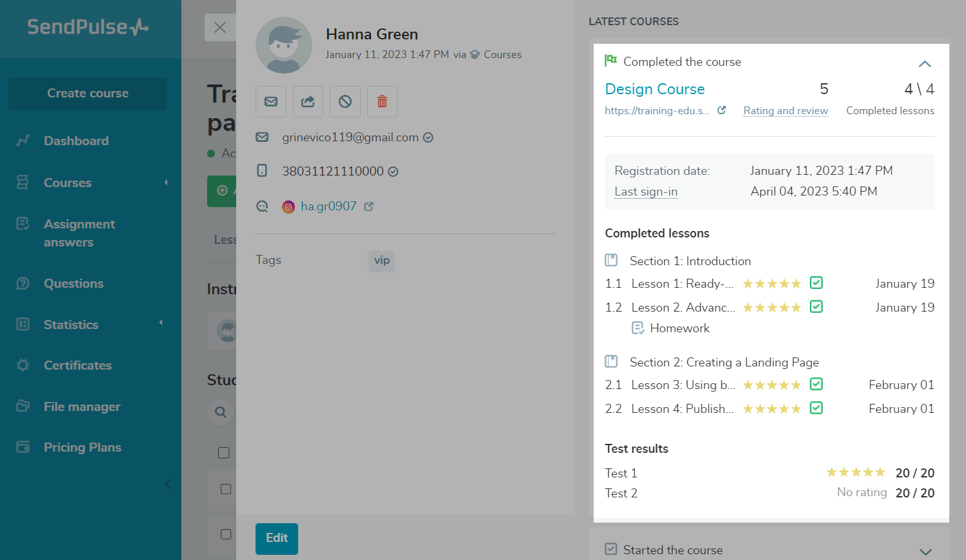Expand the Courses sidebar submenu
This screenshot has height=560, width=966.
pos(166,183)
